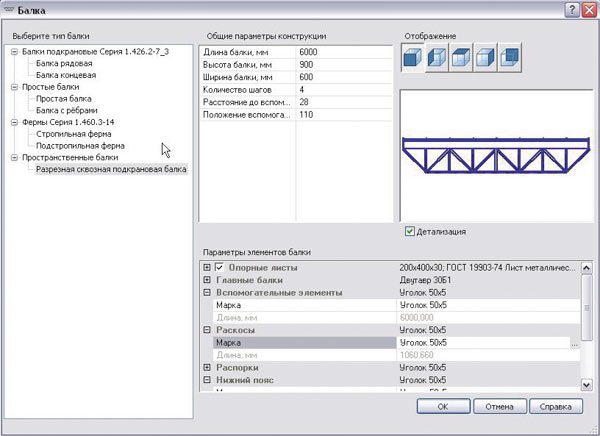Click the scroll-down arrow in parameters list
Viewport: 600px width, 436px height.
pyautogui.click(x=587, y=382)
